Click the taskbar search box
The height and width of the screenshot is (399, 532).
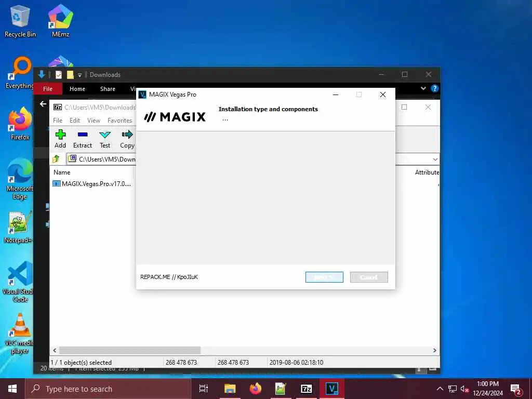pyautogui.click(x=108, y=389)
